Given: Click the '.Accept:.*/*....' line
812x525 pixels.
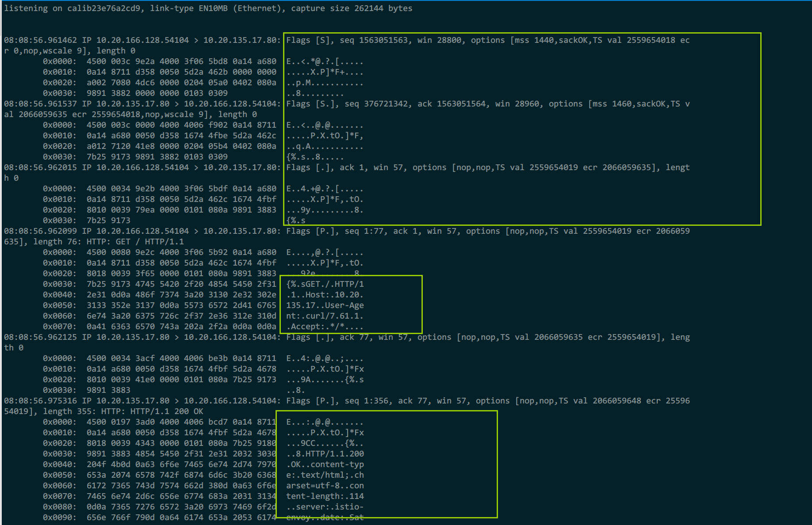Looking at the screenshot, I should pos(325,327).
